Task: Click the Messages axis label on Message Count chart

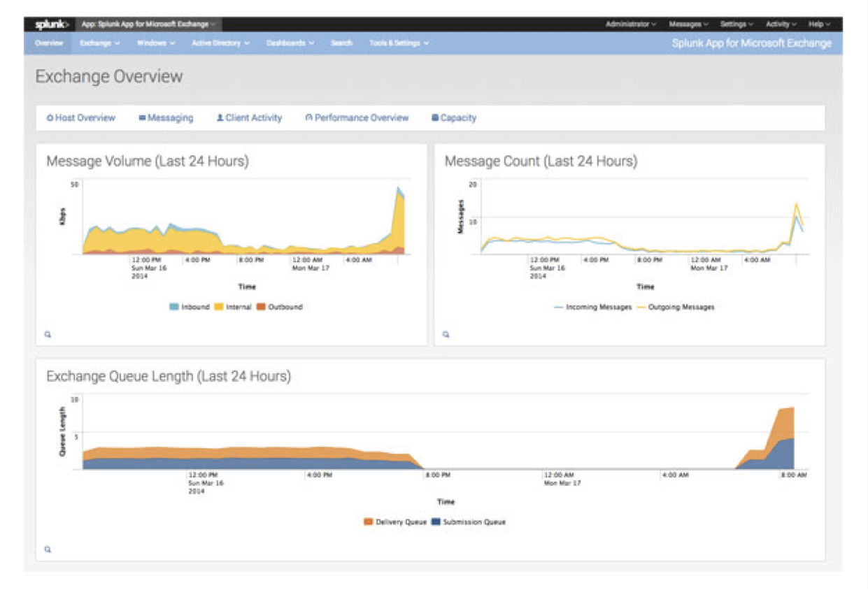Action: click(461, 217)
